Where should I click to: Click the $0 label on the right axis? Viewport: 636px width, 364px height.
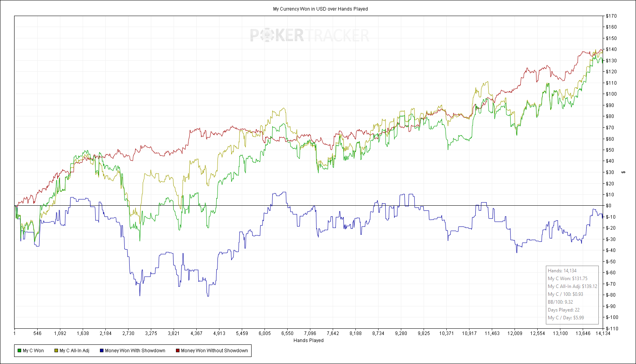(x=608, y=206)
